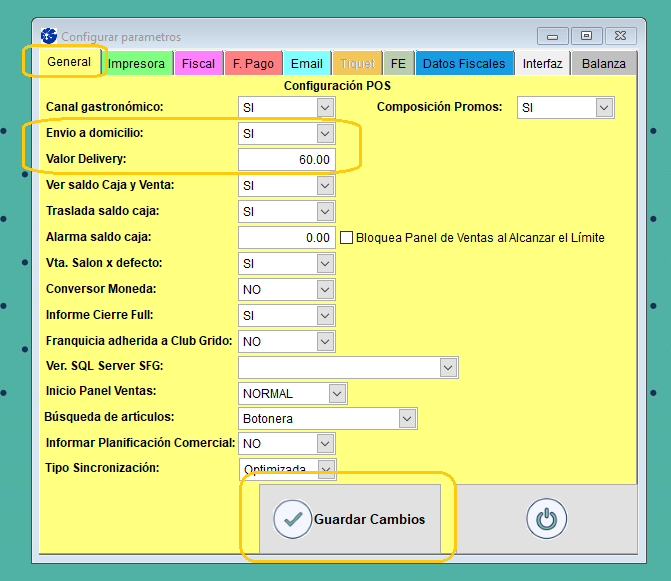The height and width of the screenshot is (581, 671).
Task: Expand the Envio a domicilio dropdown
Action: 324,133
